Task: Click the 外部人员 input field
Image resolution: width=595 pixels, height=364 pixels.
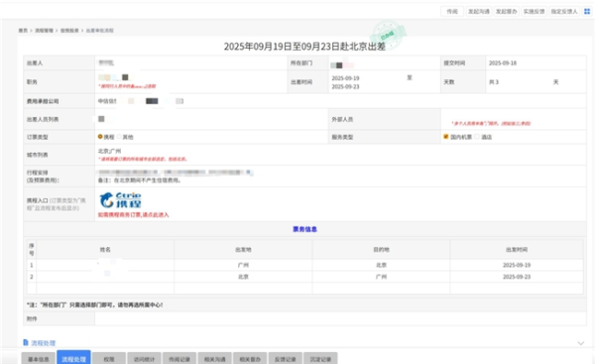Action: tap(514, 119)
